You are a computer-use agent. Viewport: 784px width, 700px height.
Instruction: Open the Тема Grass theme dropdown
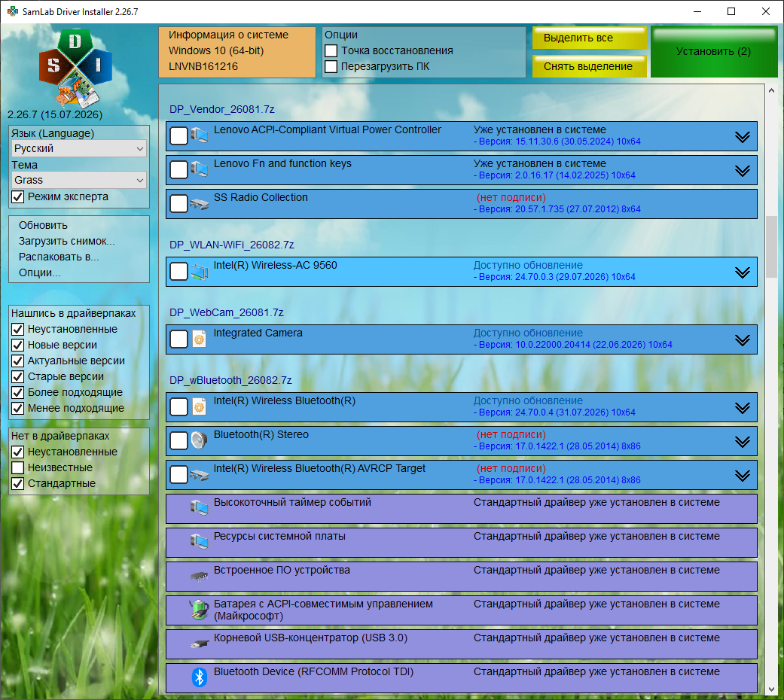79,180
